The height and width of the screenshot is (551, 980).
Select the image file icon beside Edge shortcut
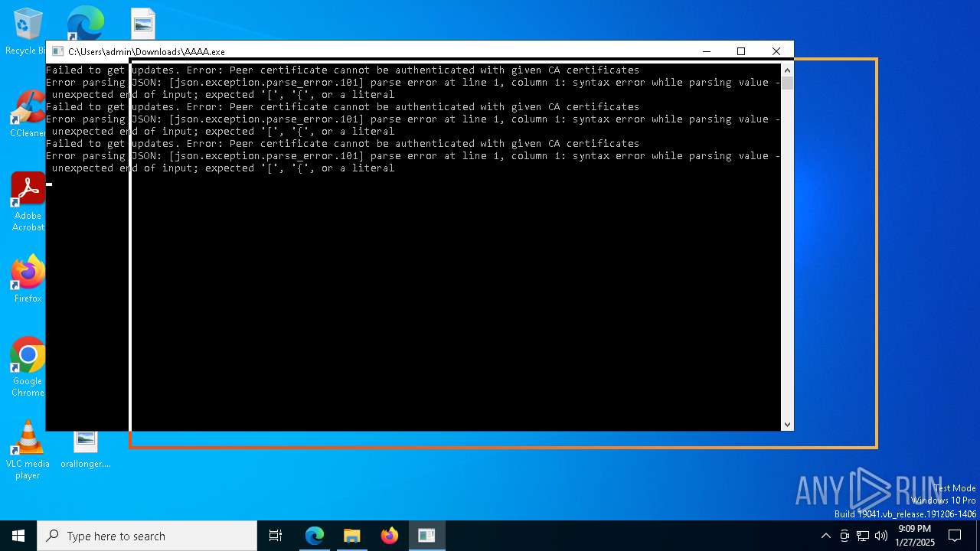pos(142,23)
